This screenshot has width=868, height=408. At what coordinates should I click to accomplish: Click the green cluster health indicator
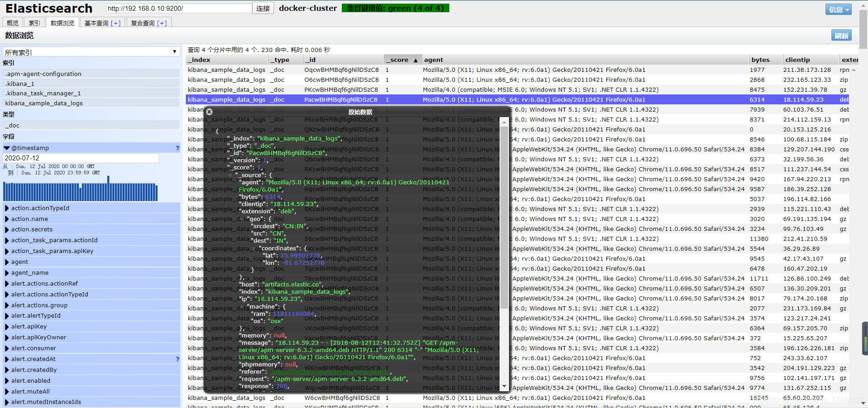[396, 8]
